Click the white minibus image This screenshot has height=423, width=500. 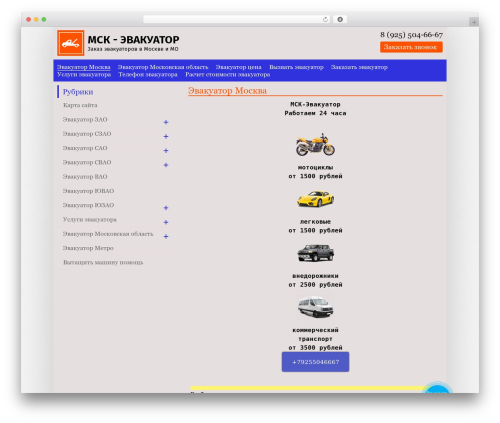pos(315,307)
